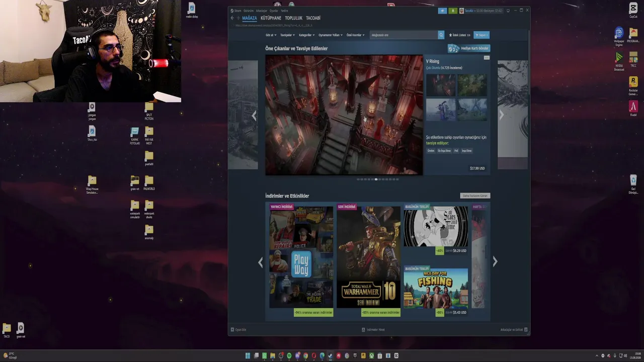Open Microsoft Edge from the taskbar
This screenshot has width=644, height=362.
click(x=323, y=356)
